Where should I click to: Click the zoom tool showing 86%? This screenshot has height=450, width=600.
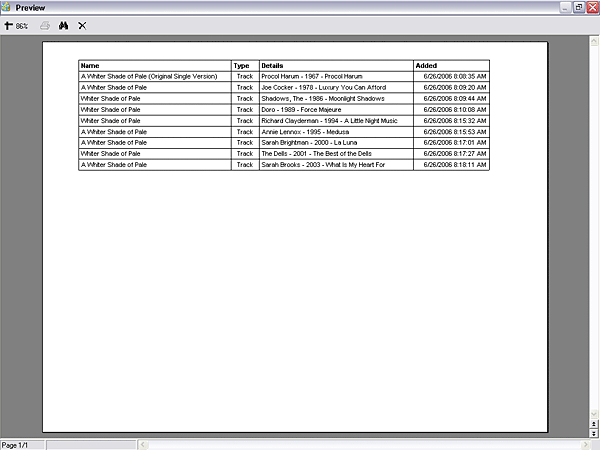[16, 25]
